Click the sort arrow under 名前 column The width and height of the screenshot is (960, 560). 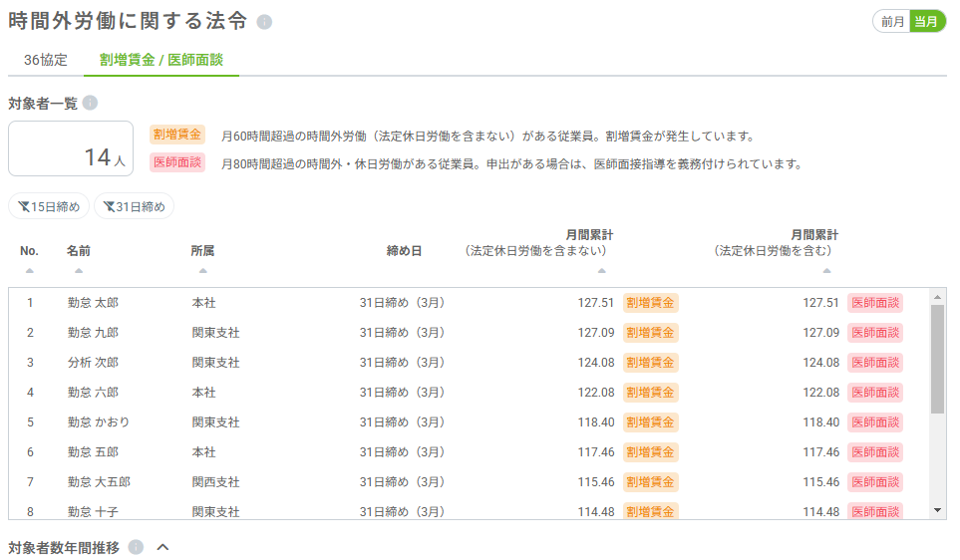pos(79,270)
